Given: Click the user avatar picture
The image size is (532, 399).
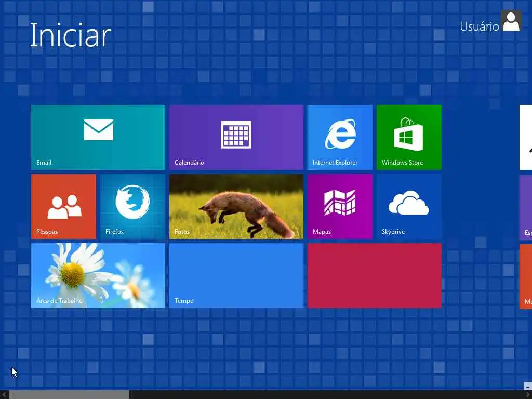Looking at the screenshot, I should click(511, 21).
